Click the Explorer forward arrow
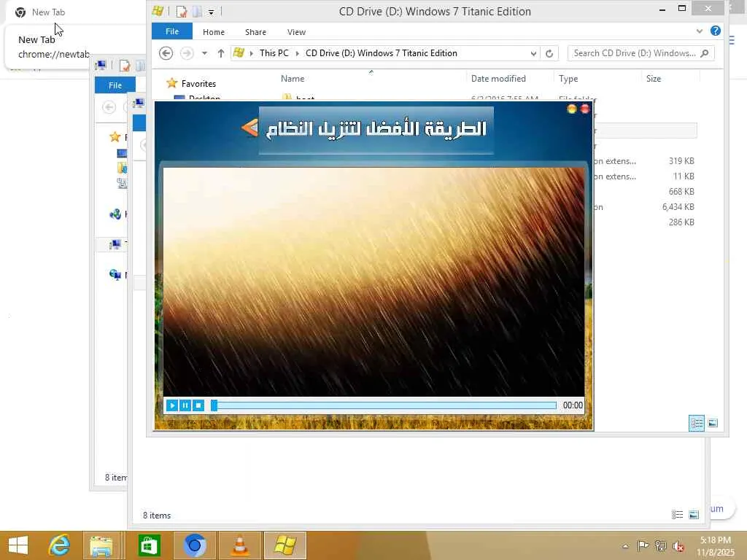This screenshot has width=747, height=560. 187,52
